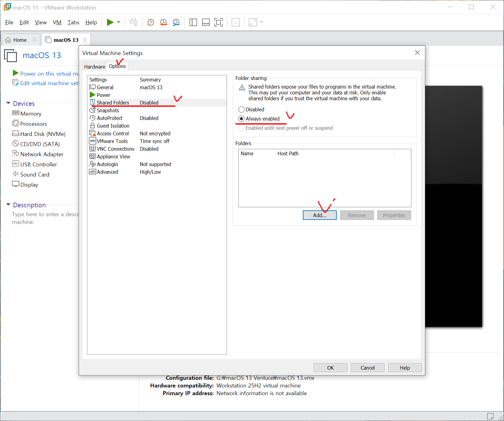Click the Help button in settings dialog
504x421 pixels.
coord(405,368)
